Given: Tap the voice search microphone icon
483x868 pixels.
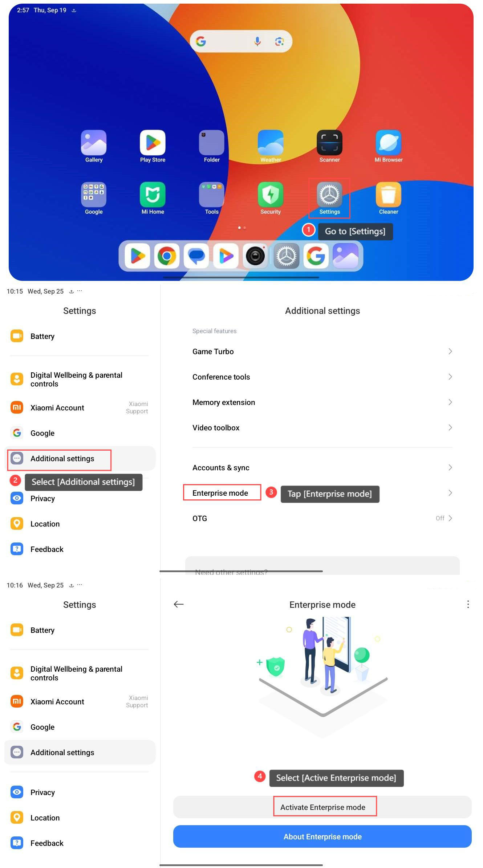Looking at the screenshot, I should [257, 41].
